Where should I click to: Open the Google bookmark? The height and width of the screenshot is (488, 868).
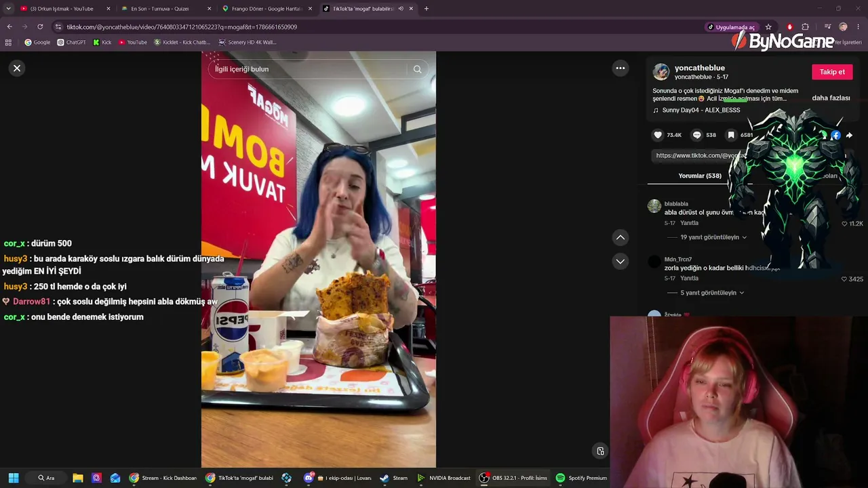click(x=37, y=42)
